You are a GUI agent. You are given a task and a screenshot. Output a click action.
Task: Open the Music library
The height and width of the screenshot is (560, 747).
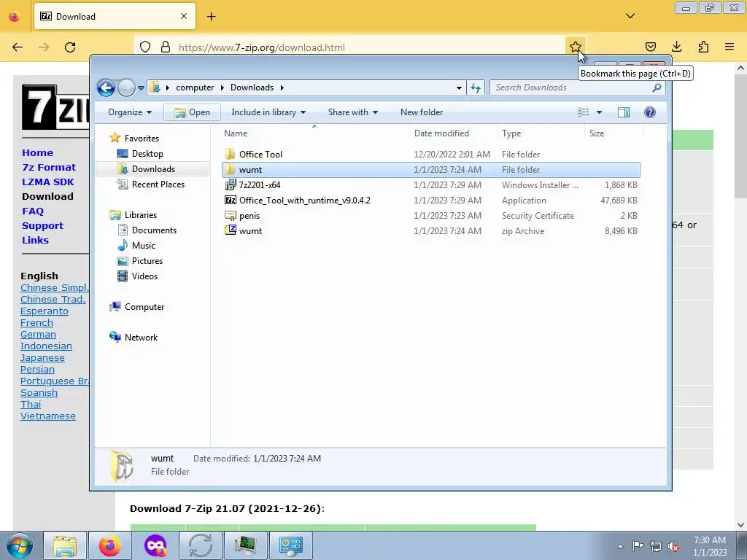click(x=136, y=246)
